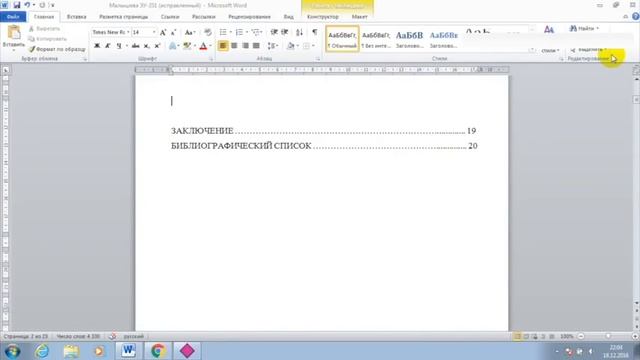640x360 pixels.
Task: Apply red font color A
Action: click(203, 46)
